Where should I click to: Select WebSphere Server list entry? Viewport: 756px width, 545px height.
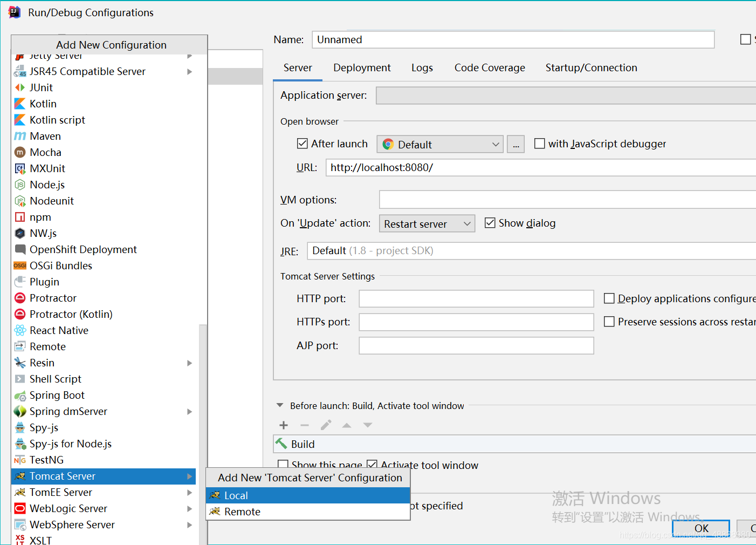coord(104,524)
